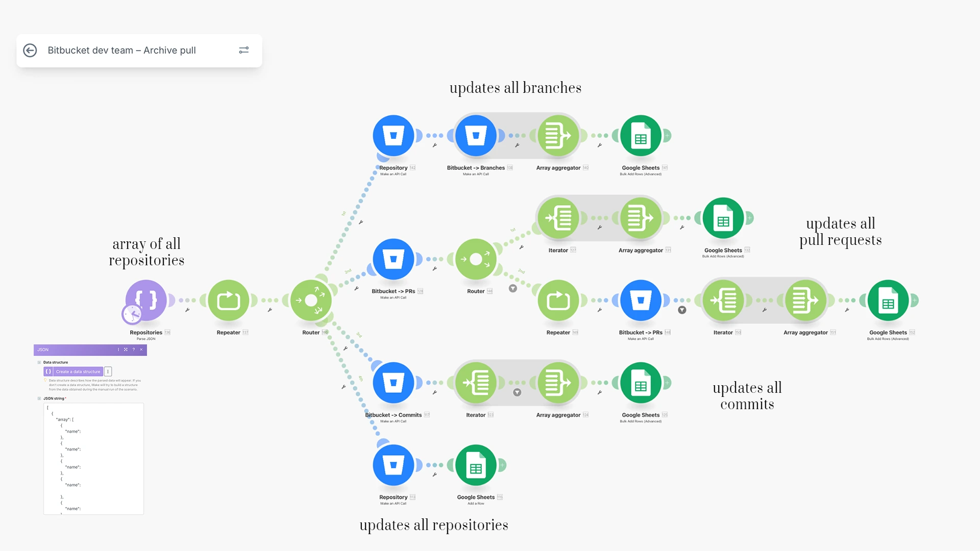Go back using the arrow beside scenario title
Viewport: 980px width, 551px height.
click(x=30, y=51)
